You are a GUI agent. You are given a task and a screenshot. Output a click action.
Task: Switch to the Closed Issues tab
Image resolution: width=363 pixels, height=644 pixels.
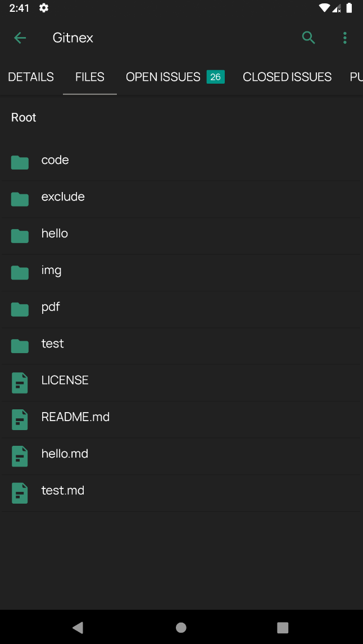(x=287, y=77)
